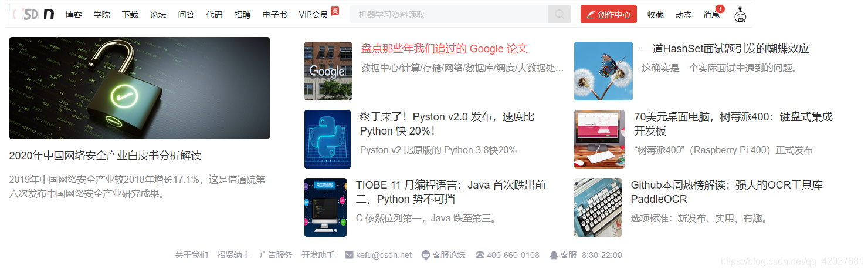Click the email envelope icon near kefu@csdn.net

(x=350, y=255)
